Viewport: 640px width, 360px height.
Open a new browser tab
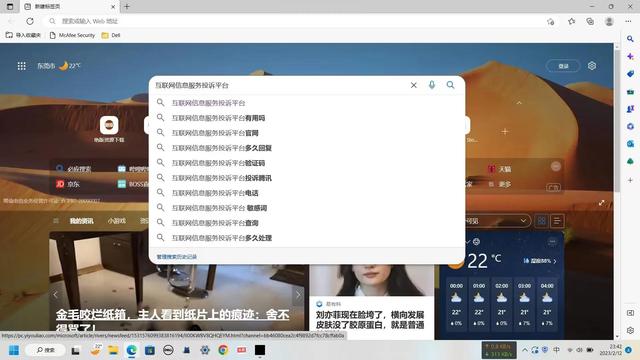click(127, 7)
